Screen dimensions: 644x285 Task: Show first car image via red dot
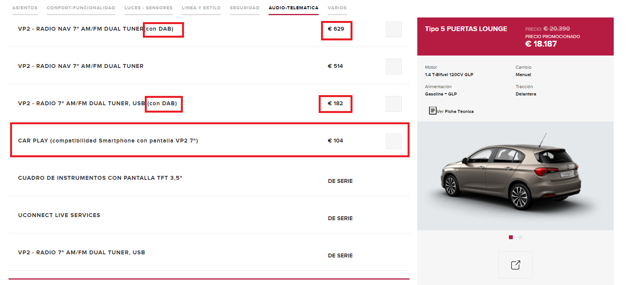point(511,237)
